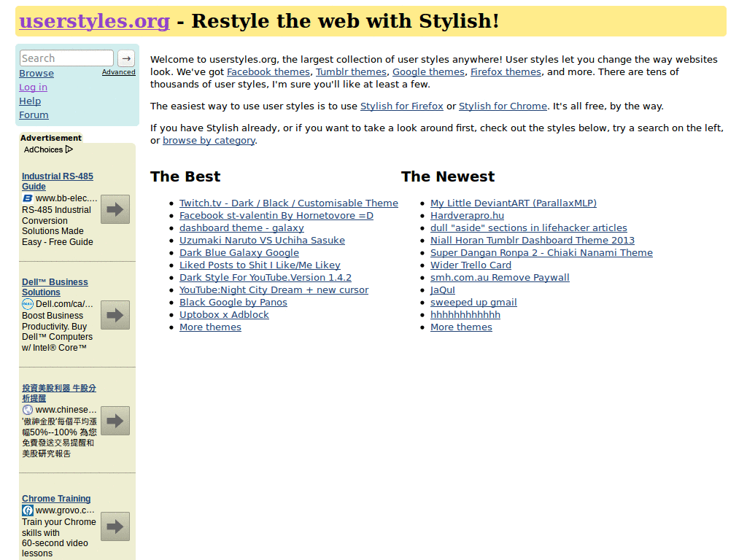The width and height of the screenshot is (747, 560).
Task: Open Facebook st-valentin By Hornetovore link
Action: point(276,216)
